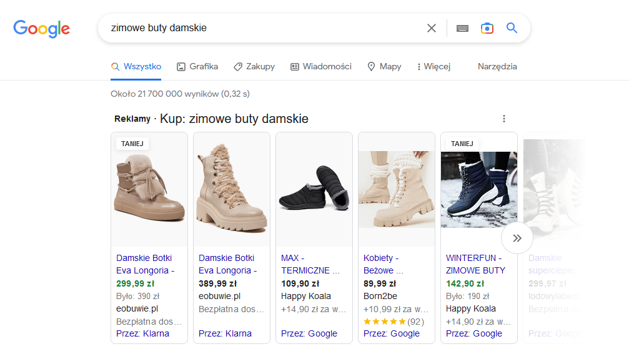Open MAX - TERMICZNE product link
The image size is (629, 364).
coord(310,264)
